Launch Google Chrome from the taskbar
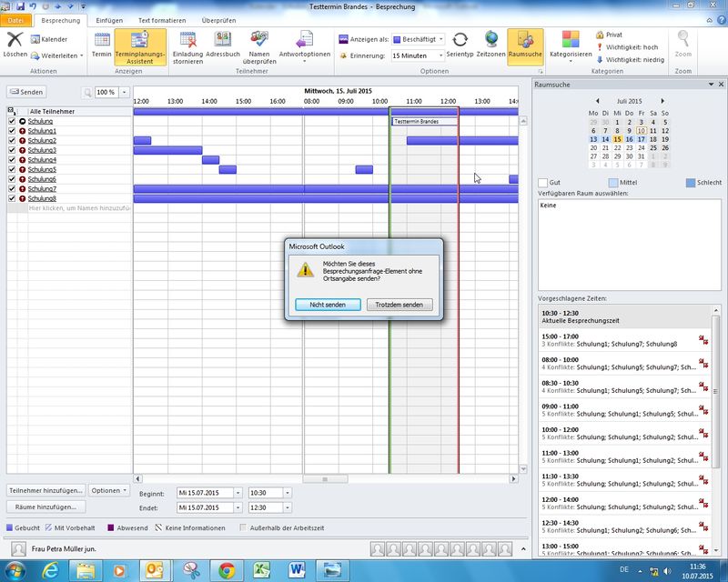 (226, 569)
